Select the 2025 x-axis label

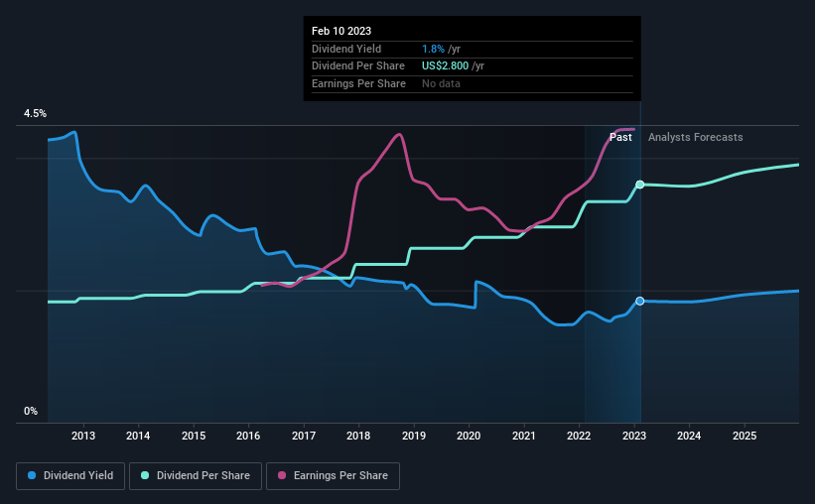pos(745,436)
